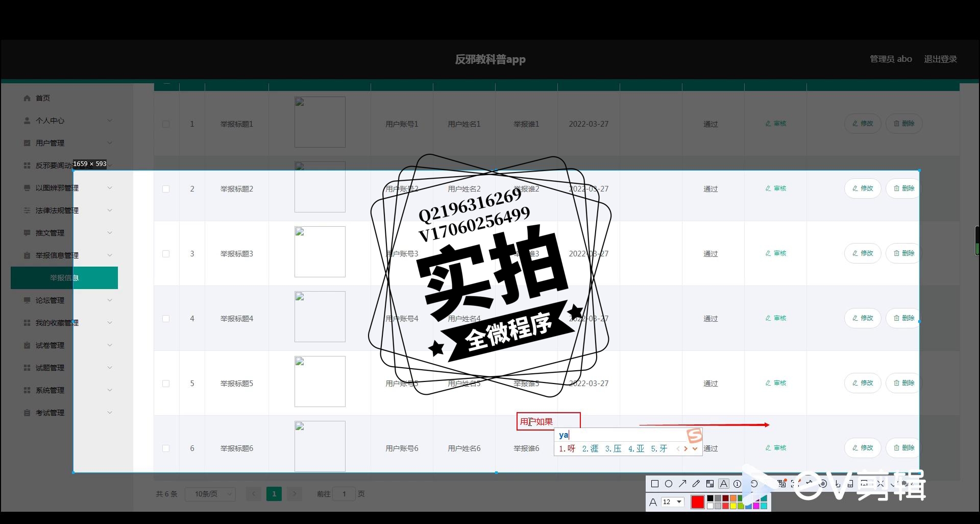Expand the 以图辨邪管理 menu chevron

[110, 188]
